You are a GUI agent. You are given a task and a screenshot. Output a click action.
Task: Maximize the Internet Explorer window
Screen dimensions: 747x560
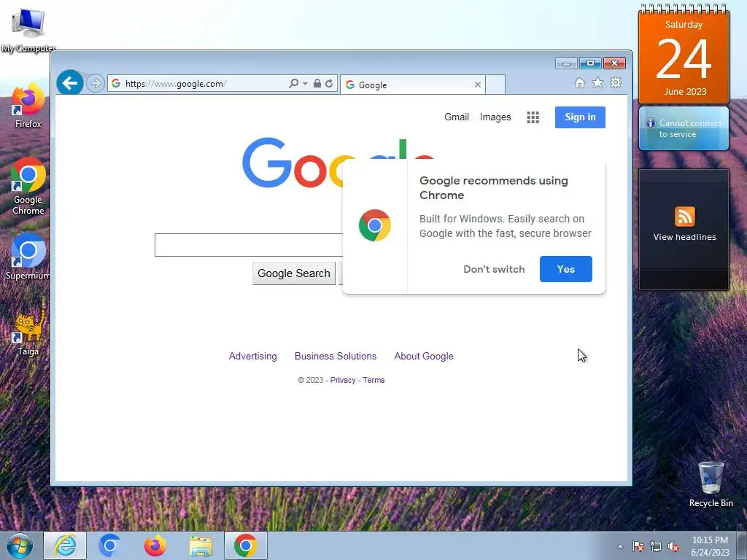[590, 63]
